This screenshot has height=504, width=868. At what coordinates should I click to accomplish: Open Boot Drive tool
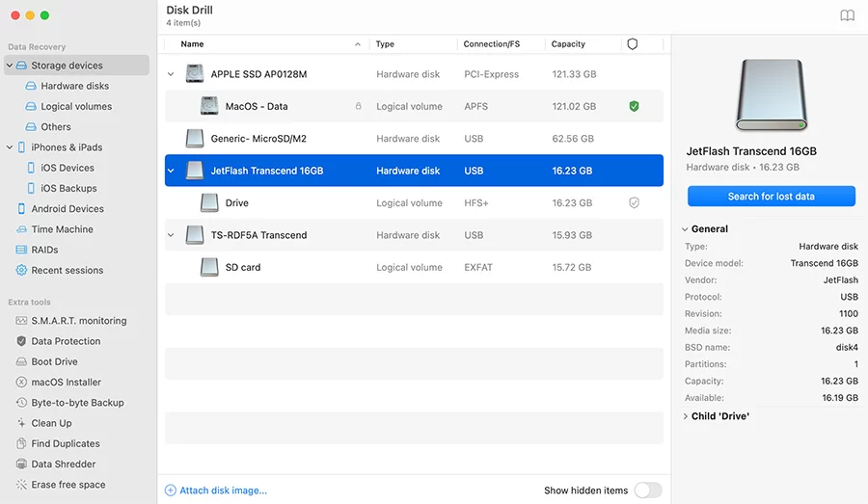47,361
